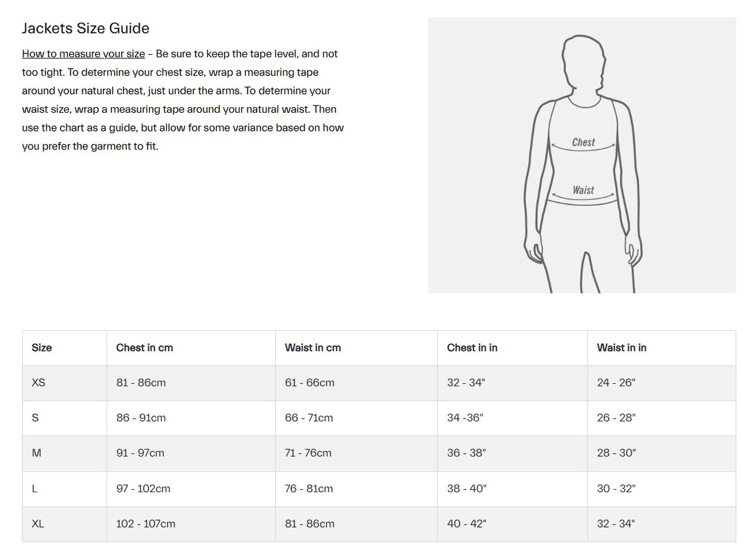Click the Jackets Size Guide heading
This screenshot has height=552, width=756.
pyautogui.click(x=85, y=29)
